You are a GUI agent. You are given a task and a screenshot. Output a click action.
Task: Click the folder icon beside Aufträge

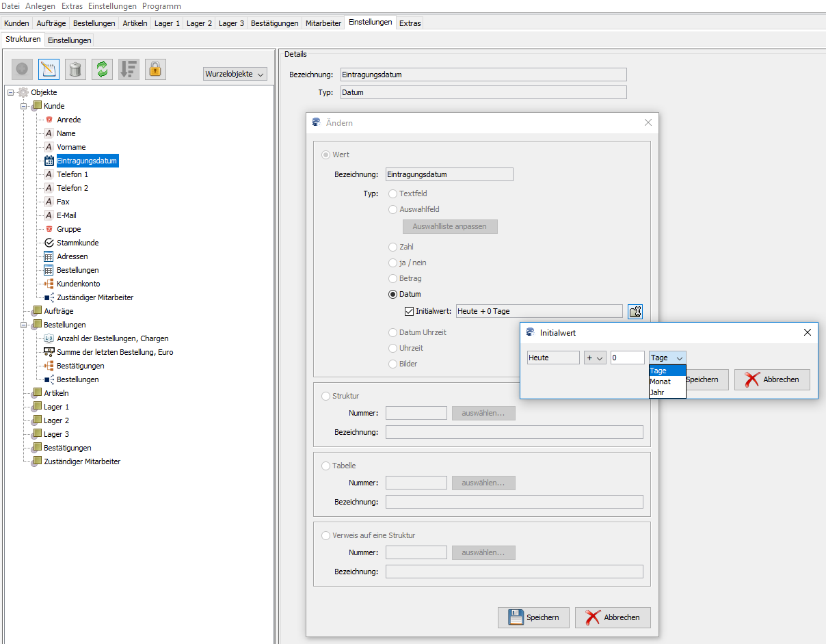tap(37, 311)
